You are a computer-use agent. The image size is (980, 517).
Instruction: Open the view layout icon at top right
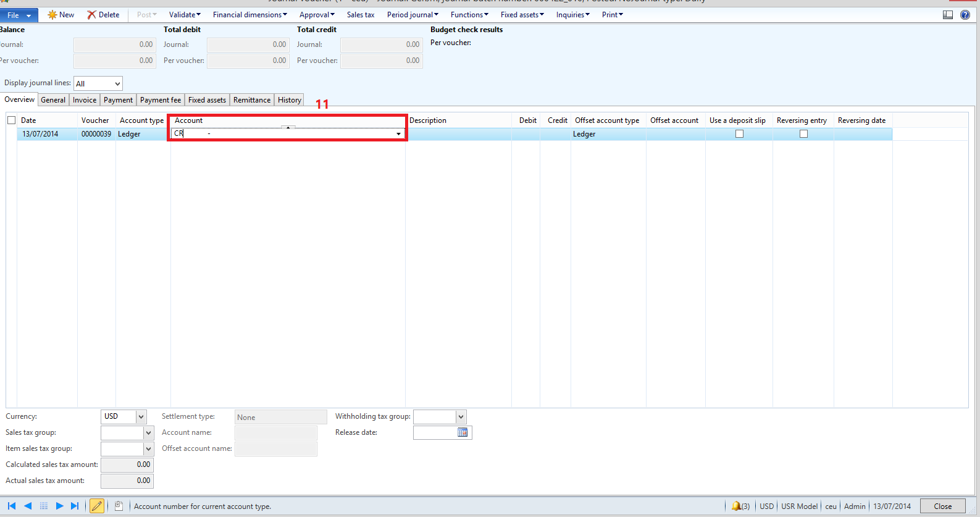point(948,15)
